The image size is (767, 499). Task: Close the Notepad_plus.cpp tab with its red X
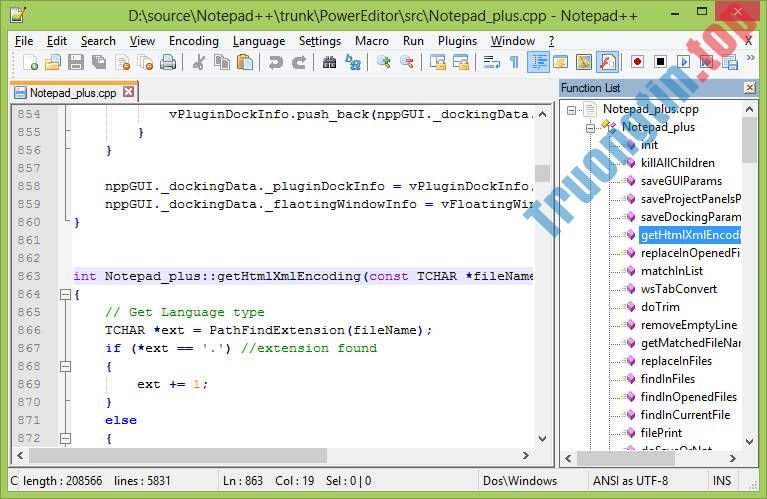click(128, 91)
